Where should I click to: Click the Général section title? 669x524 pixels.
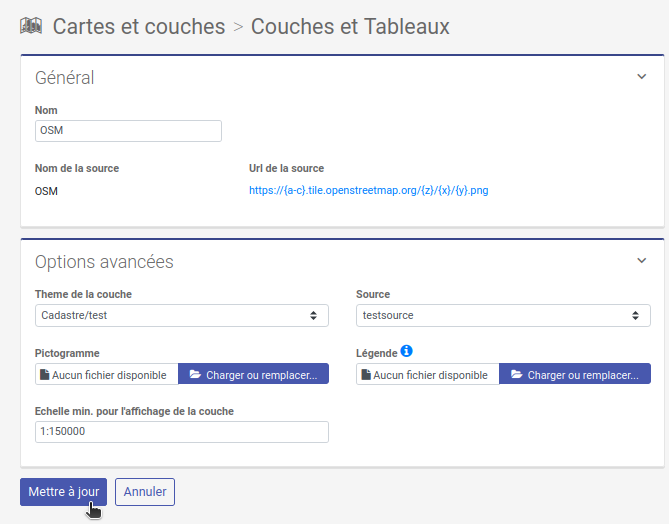[64, 77]
